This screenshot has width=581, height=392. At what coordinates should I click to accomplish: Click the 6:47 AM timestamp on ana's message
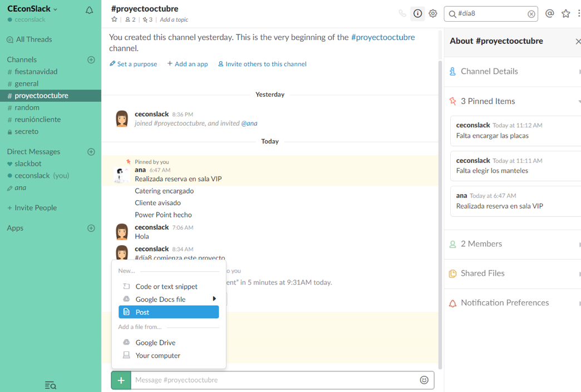160,170
